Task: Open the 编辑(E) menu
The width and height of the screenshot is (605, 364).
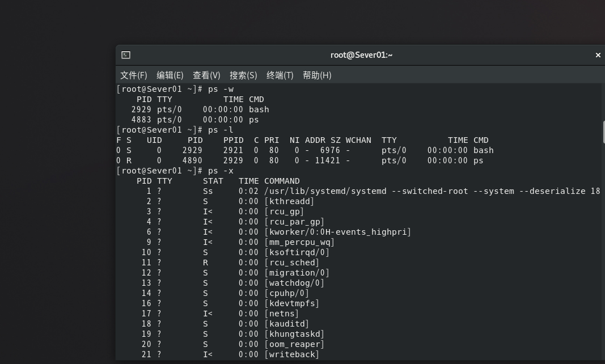Action: [x=170, y=75]
